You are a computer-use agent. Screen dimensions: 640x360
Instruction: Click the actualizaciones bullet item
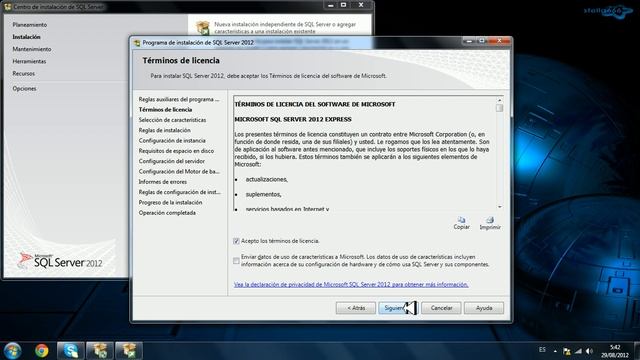coord(267,180)
